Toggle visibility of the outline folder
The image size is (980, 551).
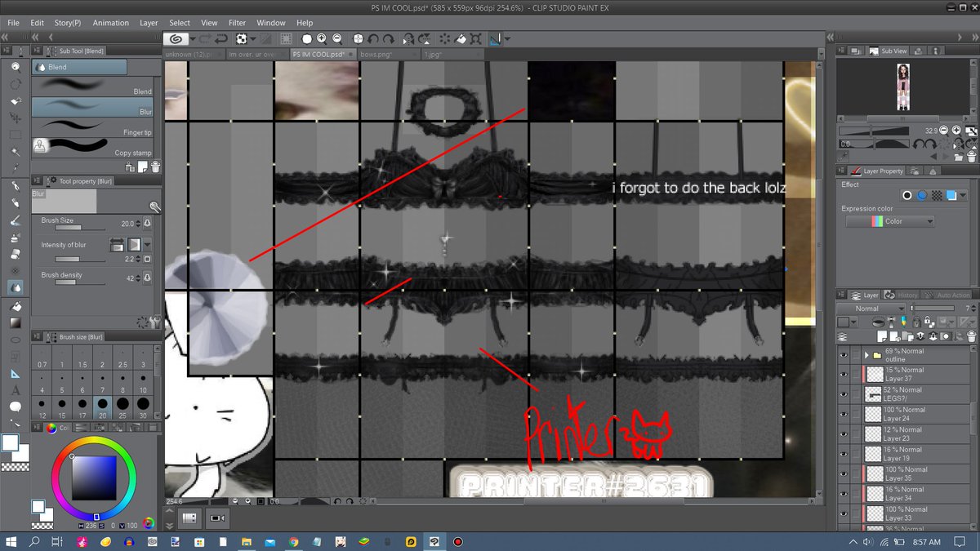(x=844, y=355)
